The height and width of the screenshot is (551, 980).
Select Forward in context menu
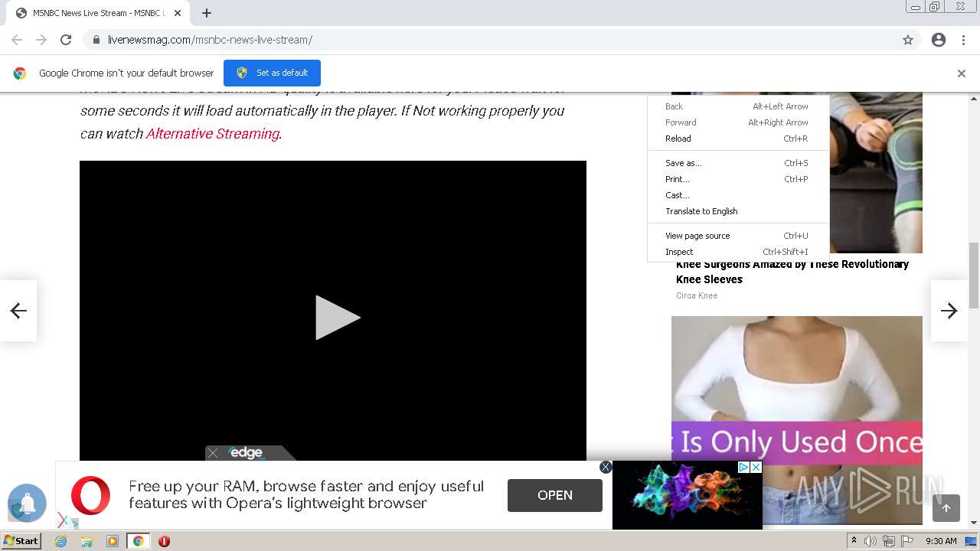click(738, 122)
